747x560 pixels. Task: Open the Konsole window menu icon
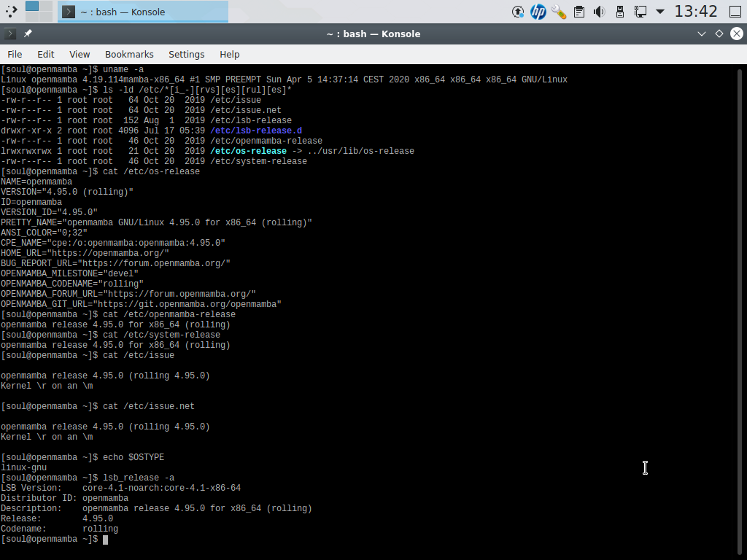[x=10, y=34]
